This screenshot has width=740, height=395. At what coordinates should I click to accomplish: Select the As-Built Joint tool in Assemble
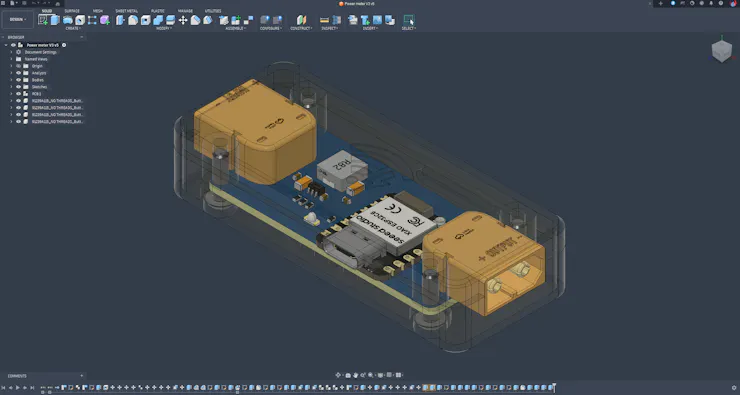pos(249,20)
